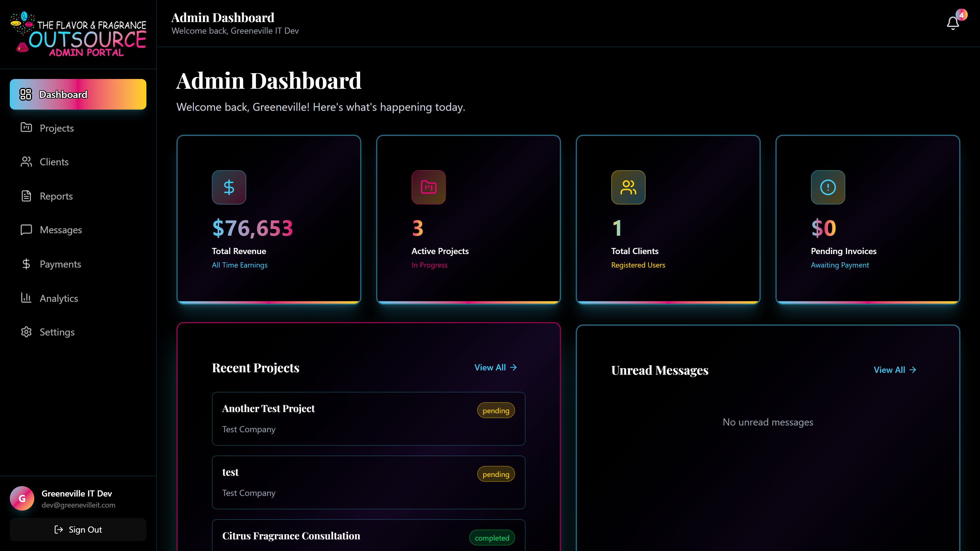Screen dimensions: 980x551
Task: Click the folder icon on Active Projects card
Action: [428, 187]
